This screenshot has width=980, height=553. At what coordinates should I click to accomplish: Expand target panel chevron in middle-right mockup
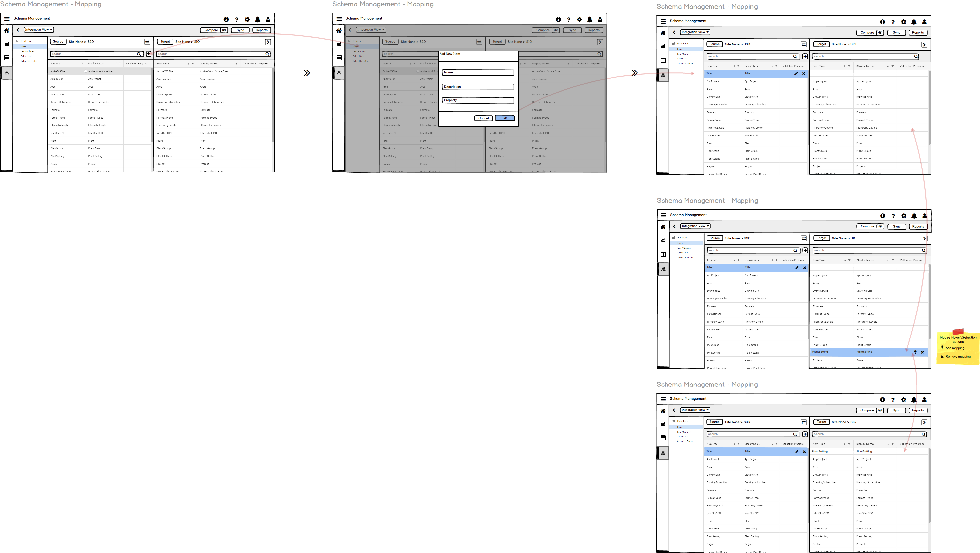click(x=925, y=239)
